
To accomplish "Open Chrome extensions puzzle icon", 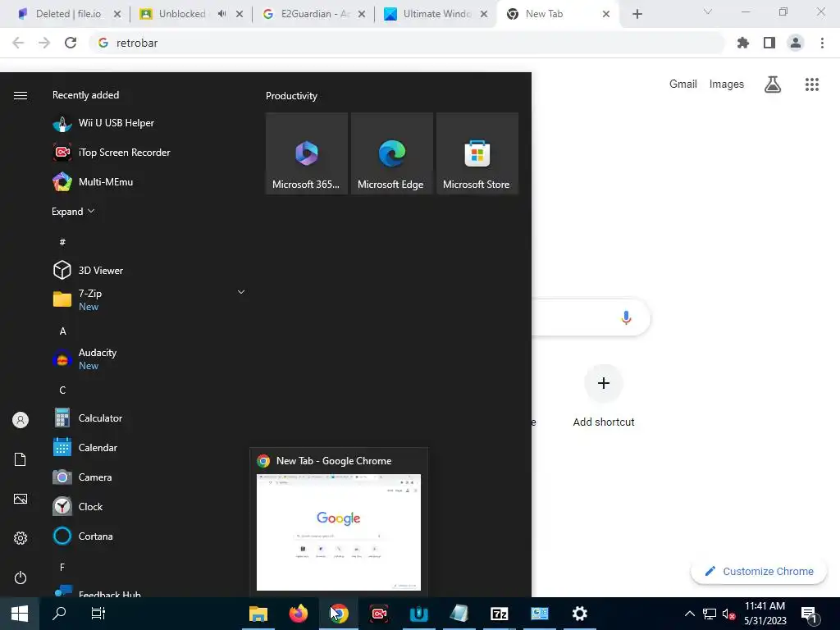I will click(743, 43).
